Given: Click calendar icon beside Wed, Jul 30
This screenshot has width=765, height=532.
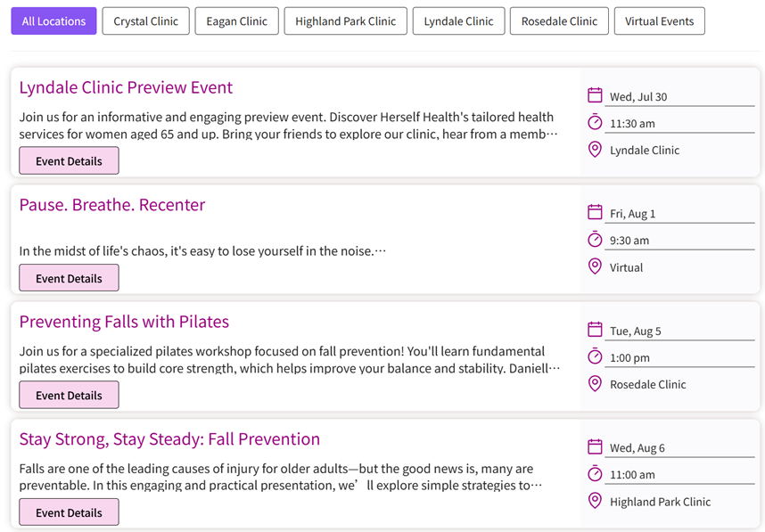Looking at the screenshot, I should pyautogui.click(x=595, y=96).
